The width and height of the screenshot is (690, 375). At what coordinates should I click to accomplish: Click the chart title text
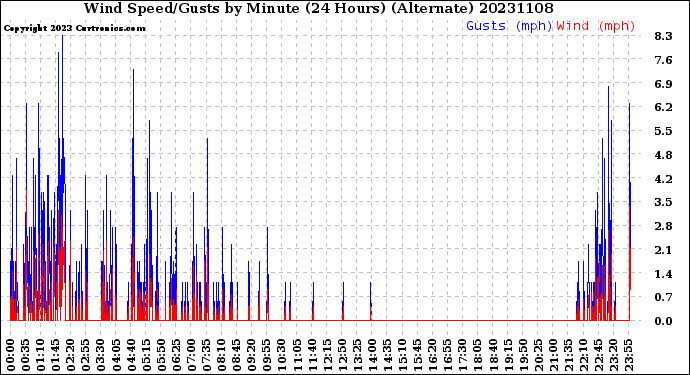[x=319, y=8]
